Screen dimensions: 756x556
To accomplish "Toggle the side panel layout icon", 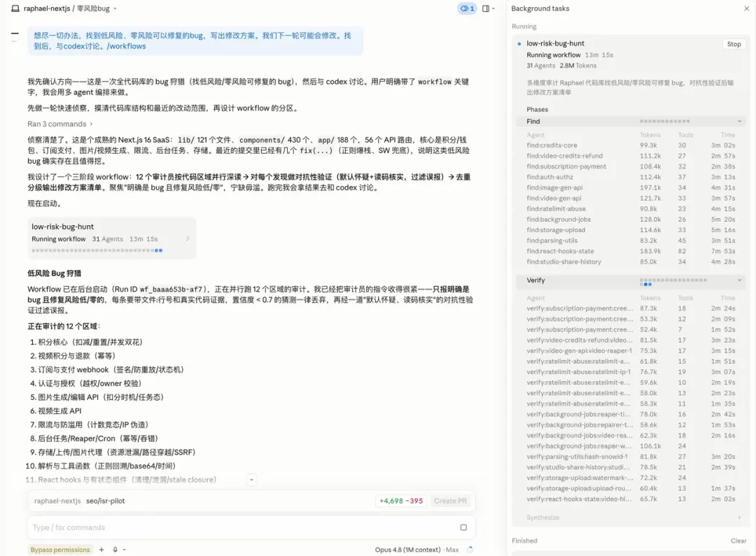I will pos(486,8).
